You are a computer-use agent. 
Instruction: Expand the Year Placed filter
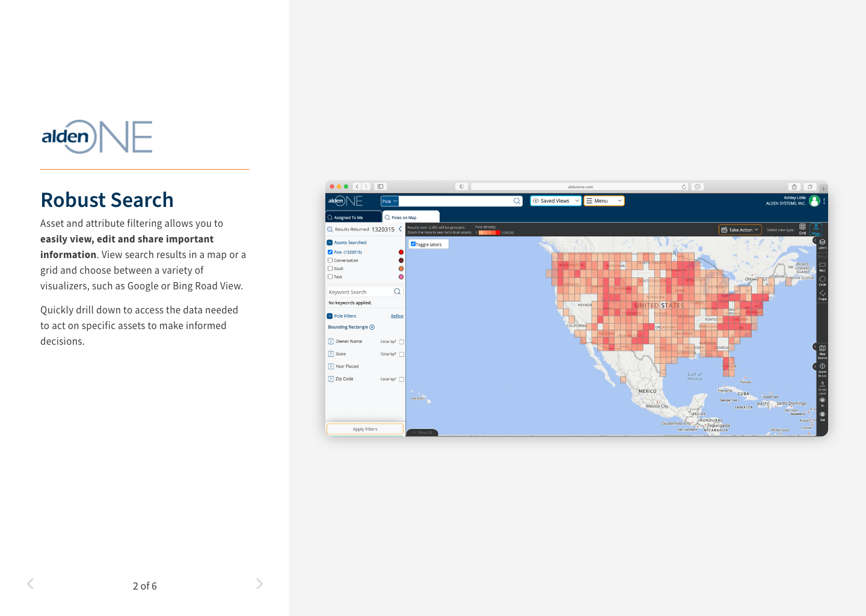tap(331, 366)
